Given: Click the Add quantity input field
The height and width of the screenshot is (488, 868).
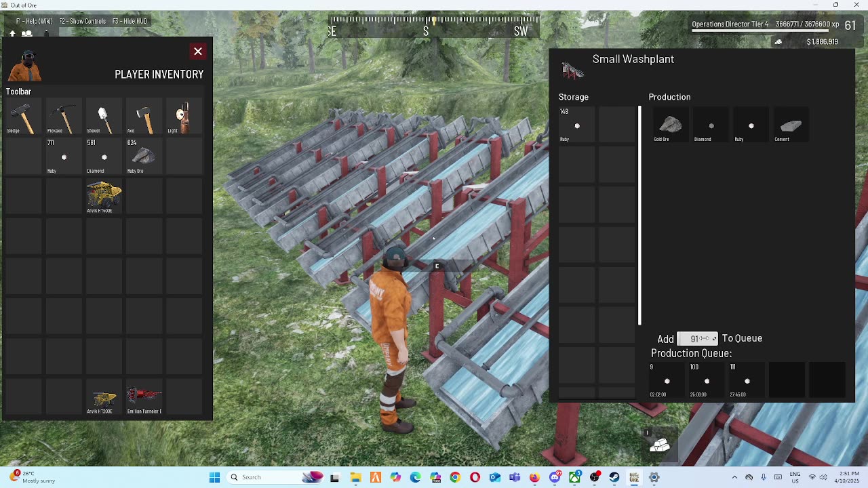Looking at the screenshot, I should point(697,338).
